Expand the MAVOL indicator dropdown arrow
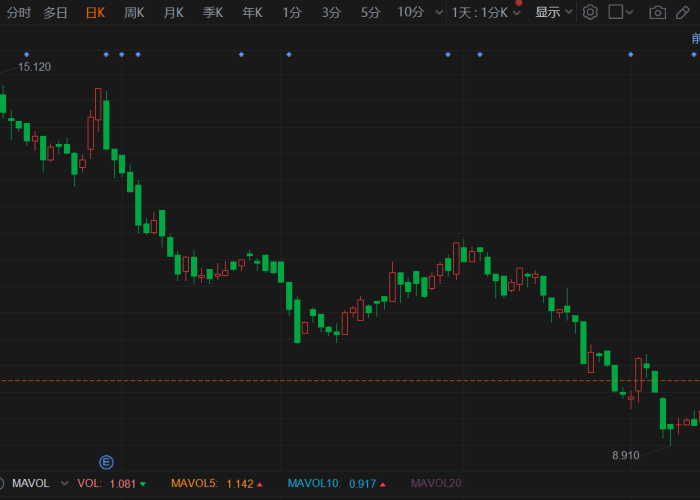 click(x=65, y=483)
